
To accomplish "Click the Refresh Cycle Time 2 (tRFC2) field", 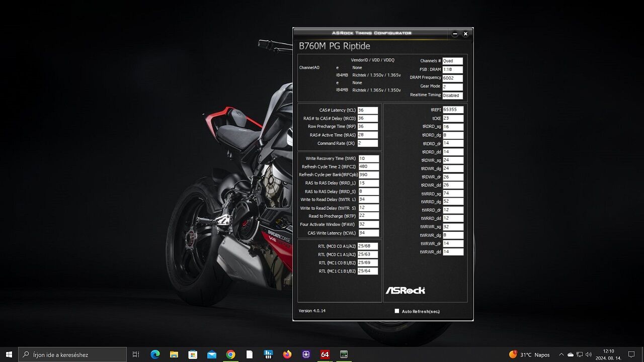I will tap(369, 166).
